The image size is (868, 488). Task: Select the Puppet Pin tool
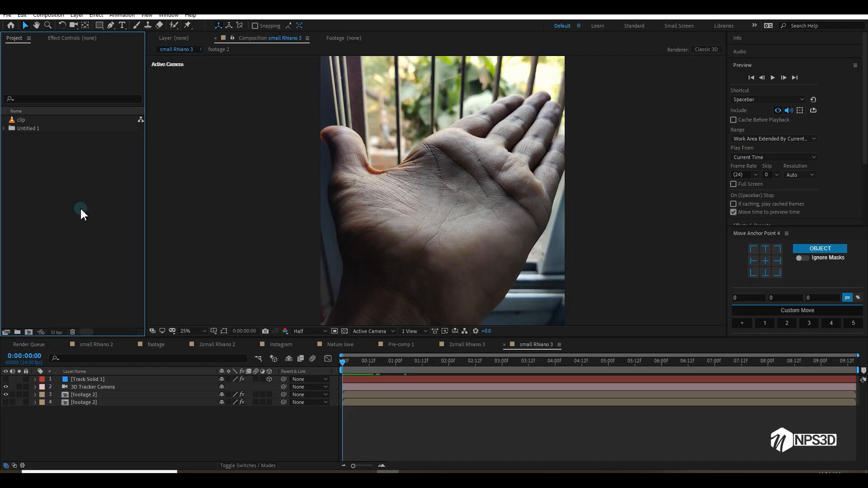pyautogui.click(x=188, y=25)
